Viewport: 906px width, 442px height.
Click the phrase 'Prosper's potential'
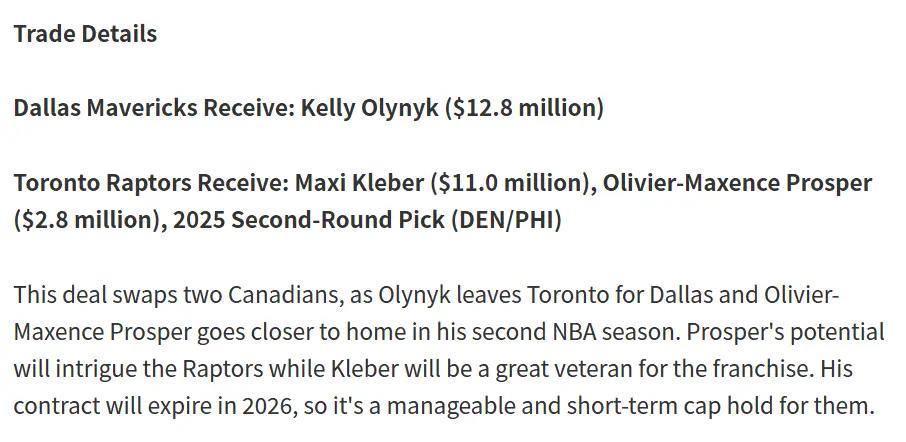coord(780,333)
